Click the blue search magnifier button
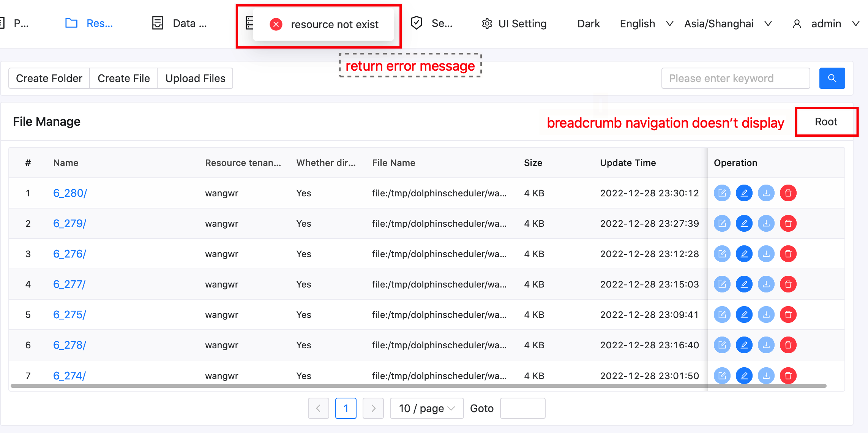The height and width of the screenshot is (433, 868). (832, 78)
